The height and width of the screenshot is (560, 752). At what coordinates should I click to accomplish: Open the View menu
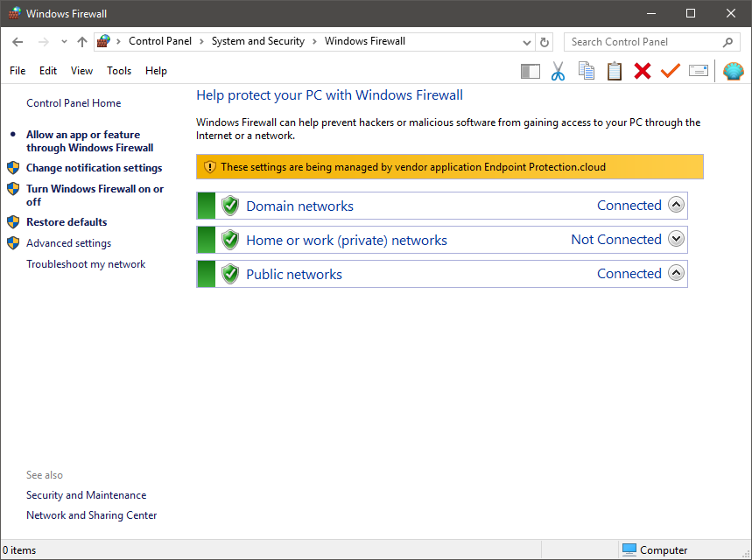click(x=81, y=71)
